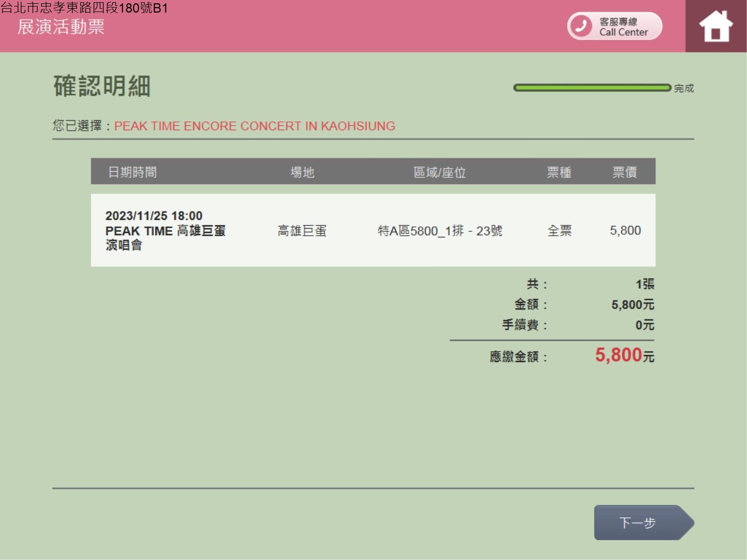Select the 高雄巨蛋 venue cell
This screenshot has width=747, height=560.
[x=302, y=231]
